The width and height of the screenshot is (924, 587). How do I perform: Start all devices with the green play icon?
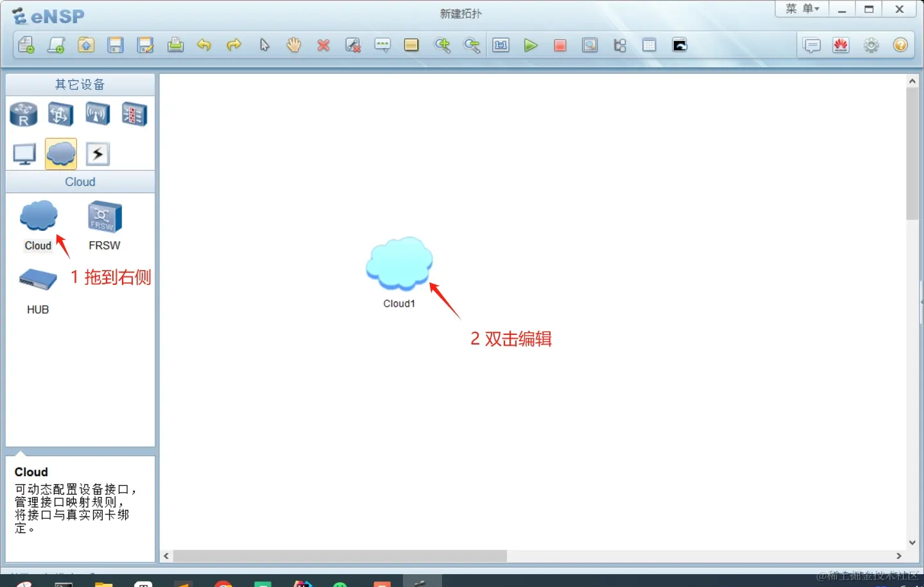pos(531,45)
